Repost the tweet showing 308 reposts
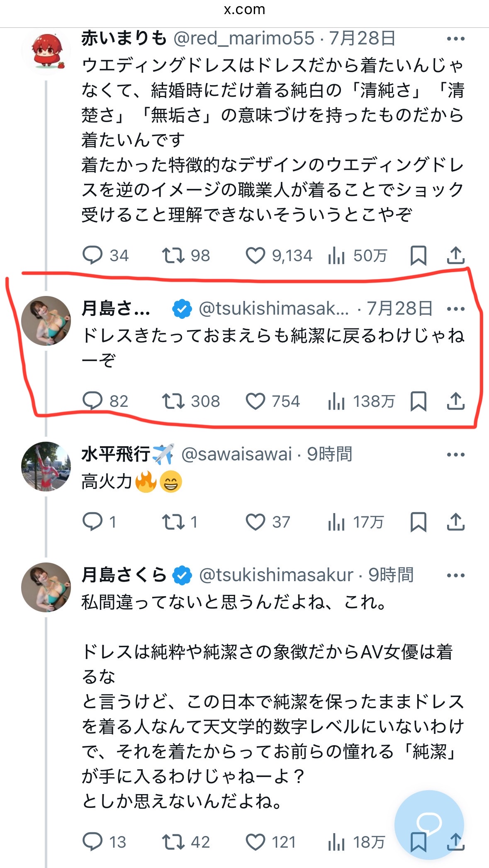Screen dimensions: 489x868 coord(173,401)
